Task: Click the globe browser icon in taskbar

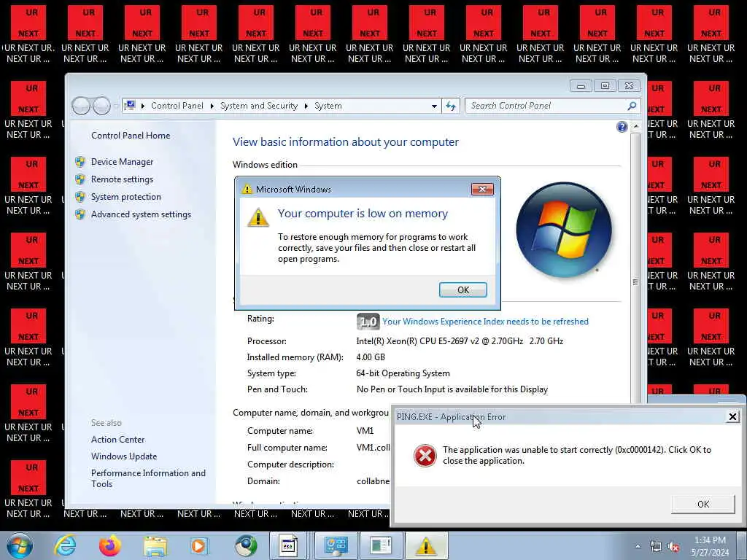Action: coord(245,545)
